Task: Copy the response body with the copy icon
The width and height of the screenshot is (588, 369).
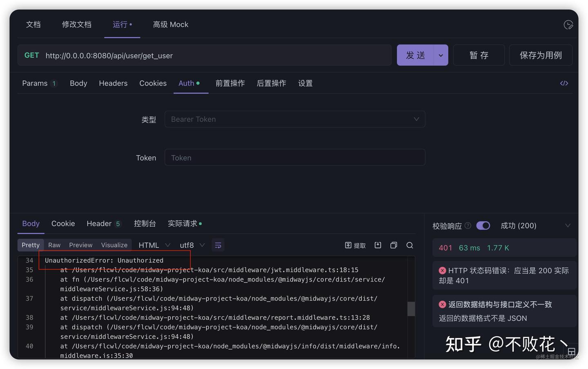Action: 394,245
